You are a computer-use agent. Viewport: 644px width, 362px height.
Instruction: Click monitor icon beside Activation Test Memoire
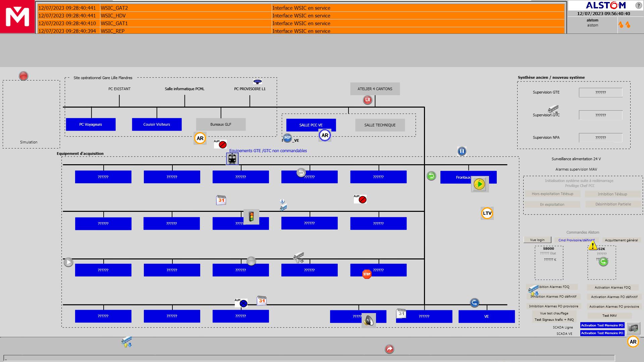click(x=633, y=328)
